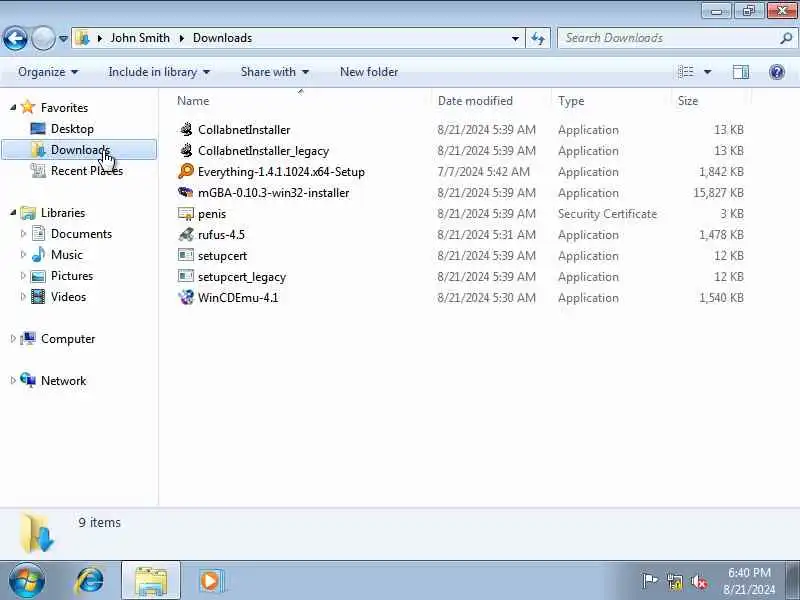The height and width of the screenshot is (600, 800).
Task: Select the CollabnetInstaller file icon
Action: [186, 129]
